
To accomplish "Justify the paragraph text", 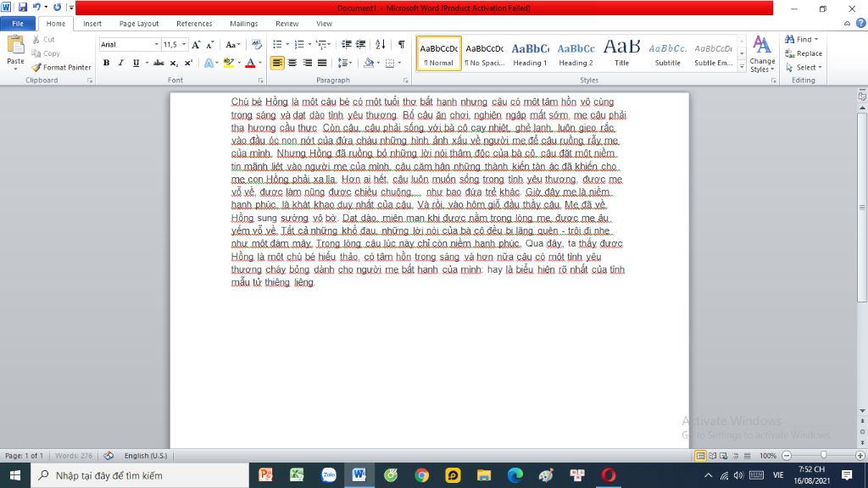I will point(321,63).
